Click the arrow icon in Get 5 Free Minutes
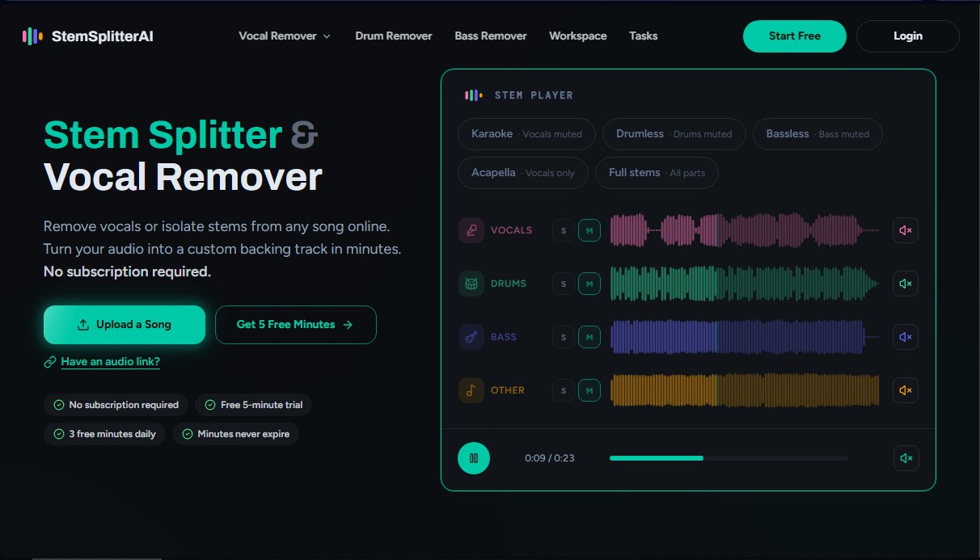The image size is (980, 560). pos(348,325)
